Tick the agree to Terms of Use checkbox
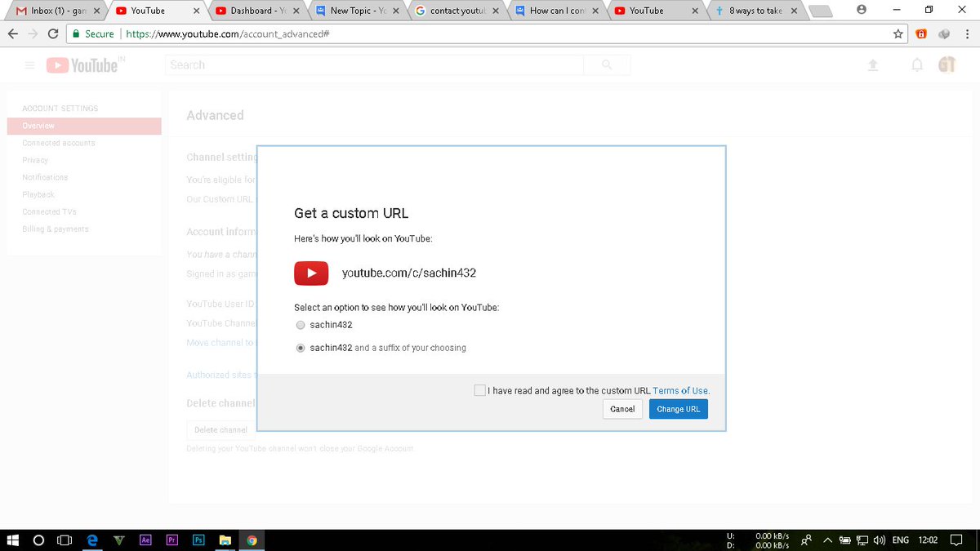 point(479,390)
